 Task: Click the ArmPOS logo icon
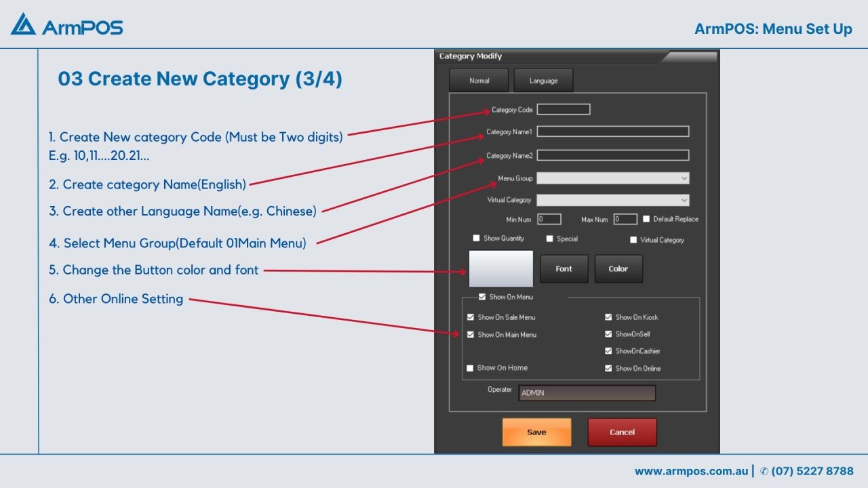pyautogui.click(x=24, y=25)
